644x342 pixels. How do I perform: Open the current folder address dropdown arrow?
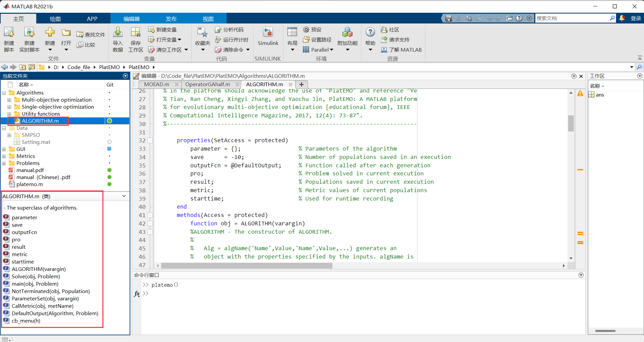pyautogui.click(x=632, y=67)
